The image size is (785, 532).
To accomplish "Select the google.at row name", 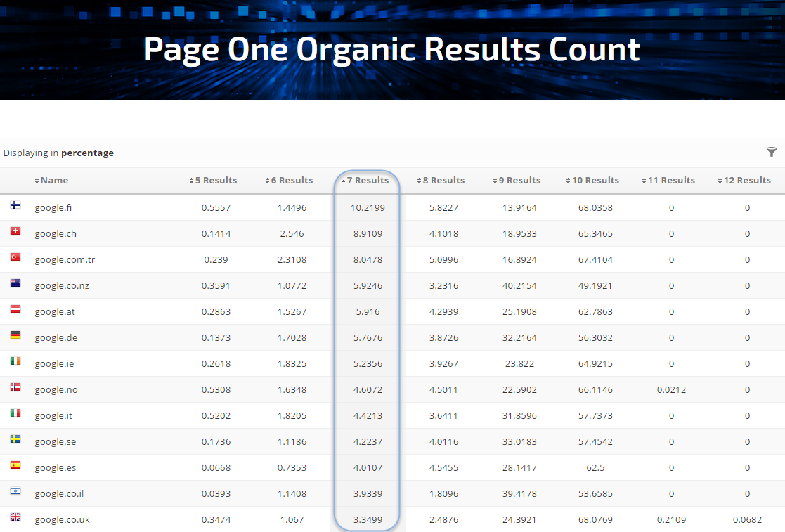I will tap(55, 312).
